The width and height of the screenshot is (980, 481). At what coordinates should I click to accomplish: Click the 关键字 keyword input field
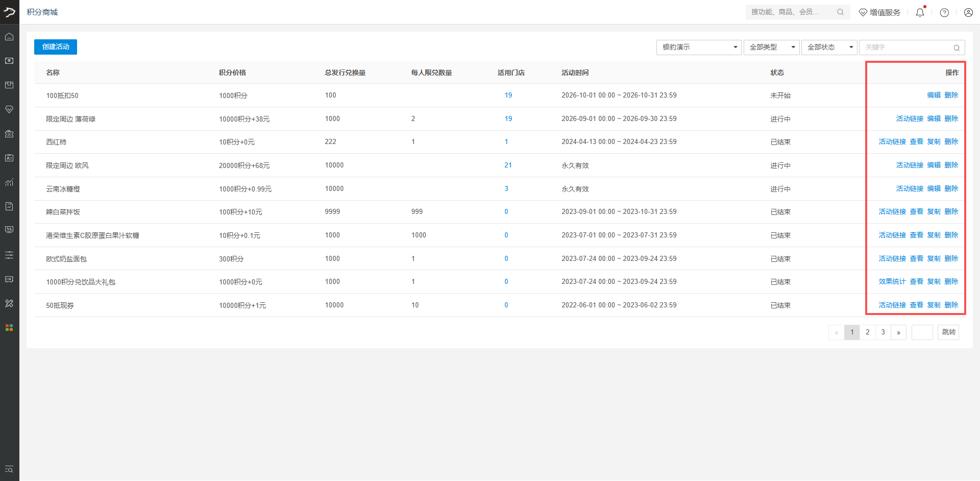point(905,47)
